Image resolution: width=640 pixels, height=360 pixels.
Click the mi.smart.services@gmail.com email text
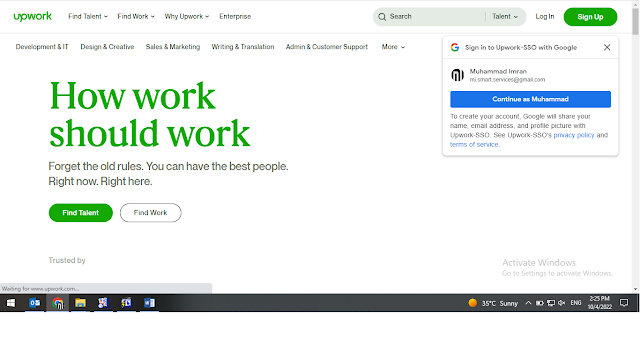click(x=507, y=80)
